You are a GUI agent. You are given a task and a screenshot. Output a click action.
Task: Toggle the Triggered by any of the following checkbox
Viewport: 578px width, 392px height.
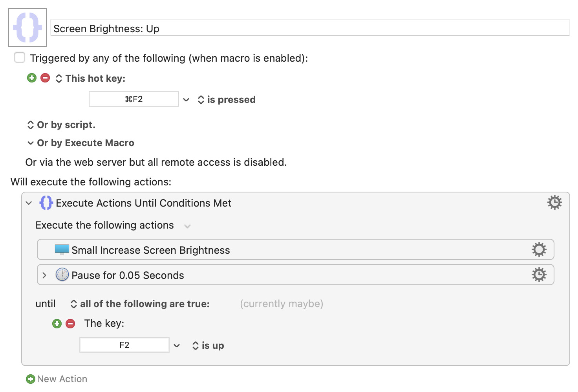[20, 57]
